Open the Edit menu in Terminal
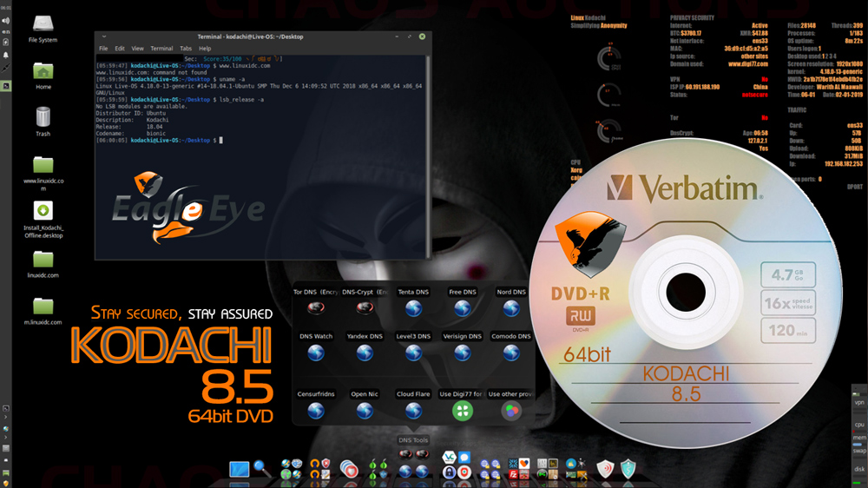The image size is (868, 488). click(120, 48)
